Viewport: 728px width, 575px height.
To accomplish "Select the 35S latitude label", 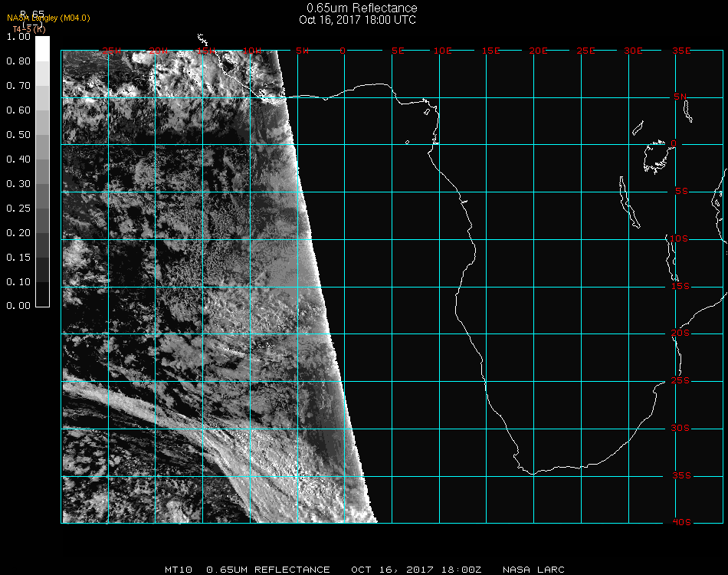I will (681, 475).
